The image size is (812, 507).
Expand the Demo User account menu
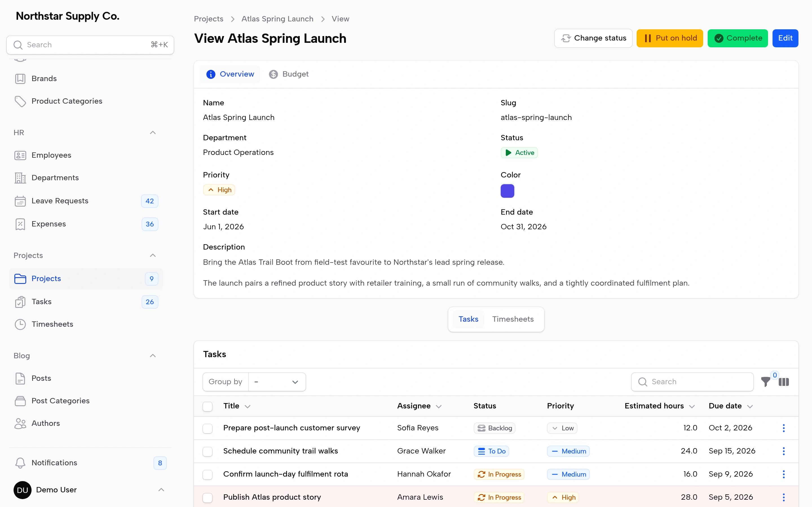[161, 490]
